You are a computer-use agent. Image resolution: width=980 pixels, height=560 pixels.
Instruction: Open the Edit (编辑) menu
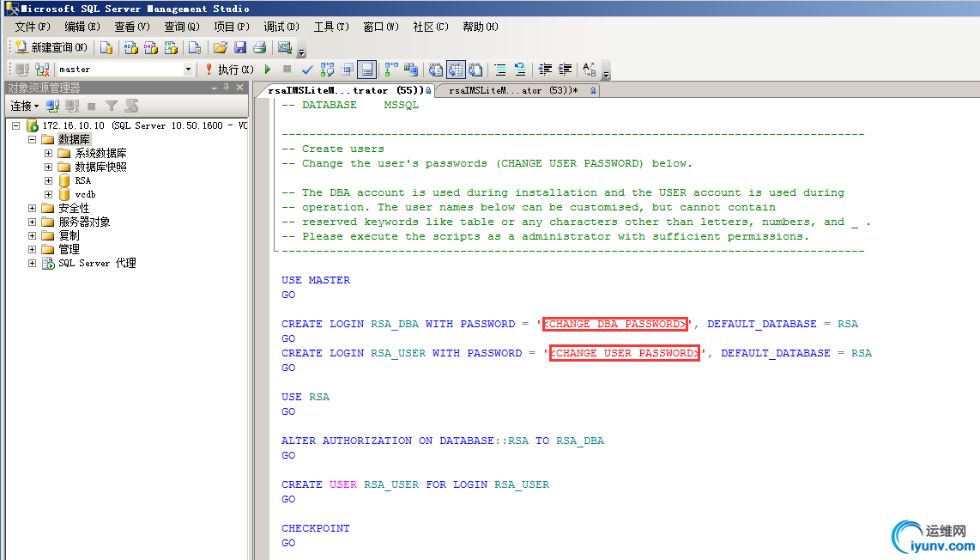tap(82, 27)
